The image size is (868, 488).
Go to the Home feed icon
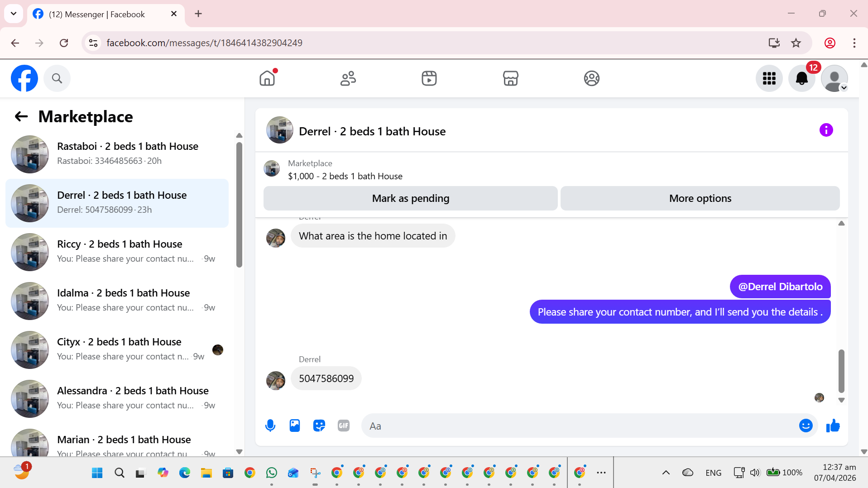tap(267, 78)
